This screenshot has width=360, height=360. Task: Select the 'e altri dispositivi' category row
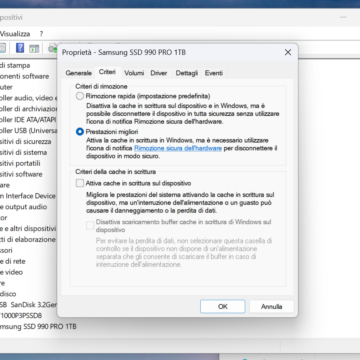[28, 229]
